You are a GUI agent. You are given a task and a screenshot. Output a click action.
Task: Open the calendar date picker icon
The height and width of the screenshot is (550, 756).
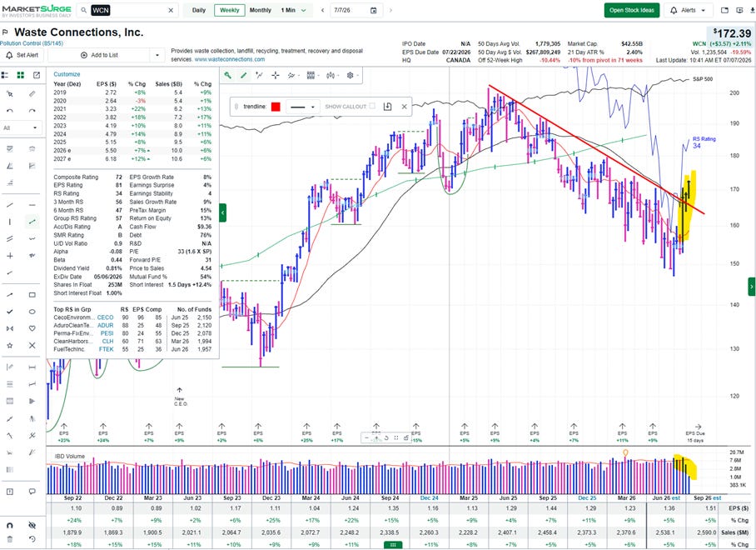[373, 10]
